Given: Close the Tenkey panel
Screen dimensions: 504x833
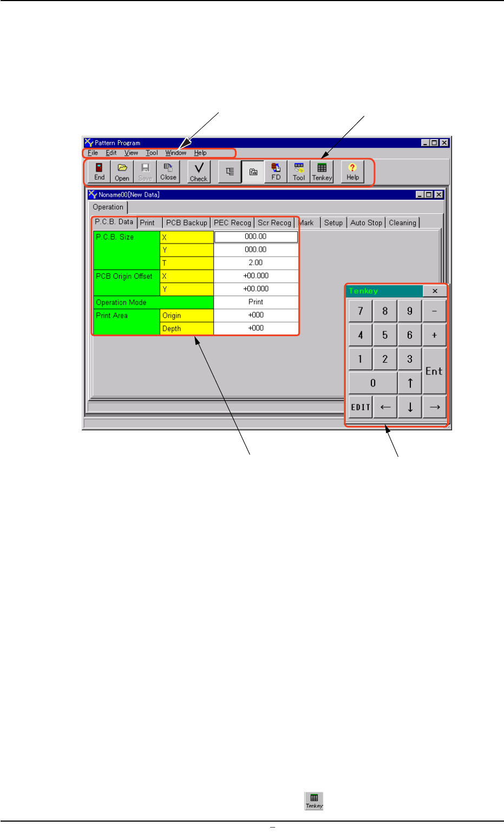Looking at the screenshot, I should tap(435, 291).
